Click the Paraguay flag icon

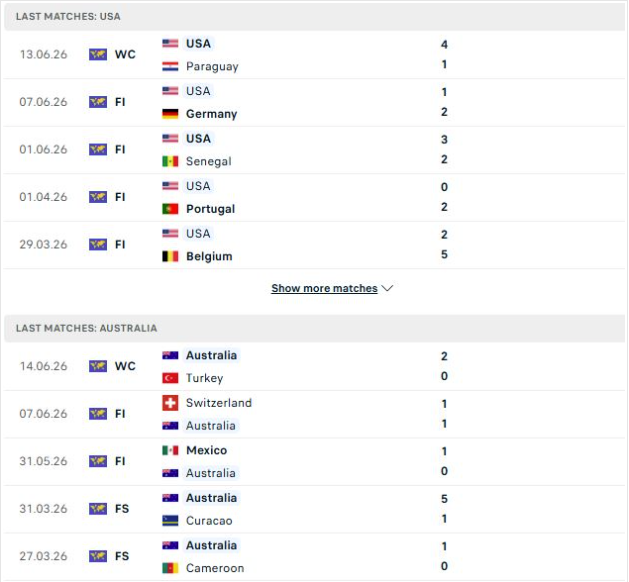[170, 66]
